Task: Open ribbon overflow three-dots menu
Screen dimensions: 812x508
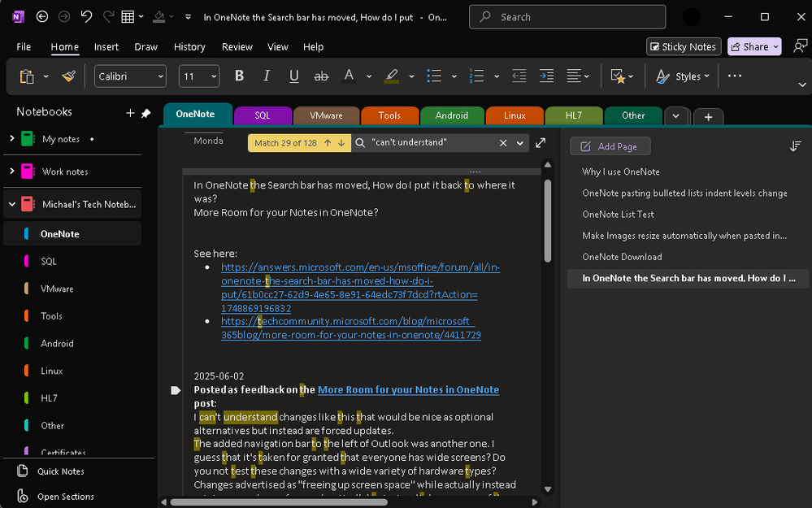Action: [734, 76]
